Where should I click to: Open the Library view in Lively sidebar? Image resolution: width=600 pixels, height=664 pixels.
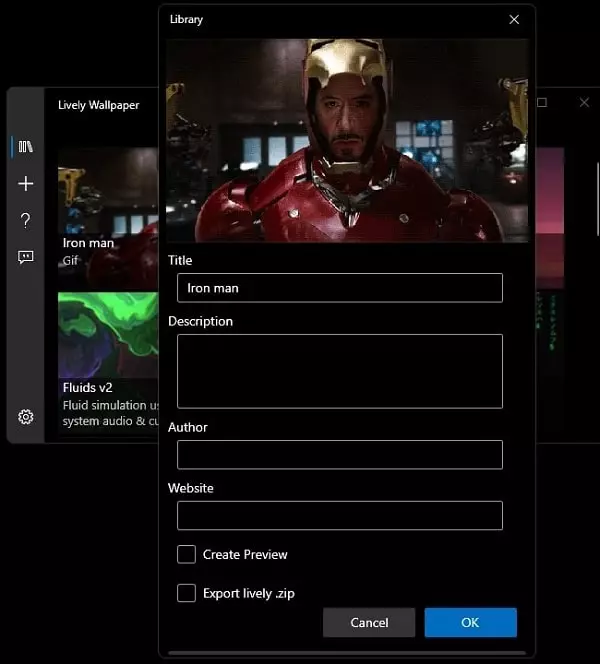pos(25,147)
